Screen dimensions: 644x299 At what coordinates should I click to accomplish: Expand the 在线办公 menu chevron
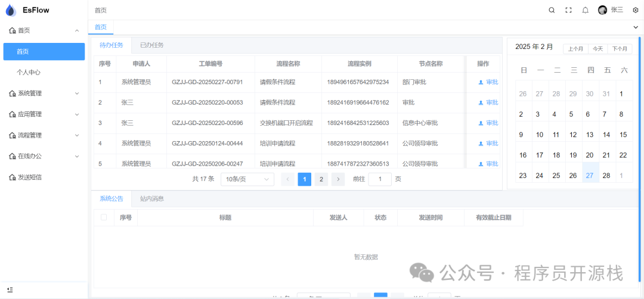(x=77, y=156)
